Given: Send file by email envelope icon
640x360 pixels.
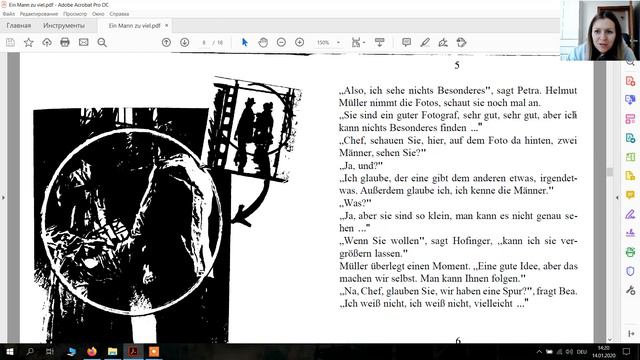Looking at the screenshot, I should coord(84,42).
